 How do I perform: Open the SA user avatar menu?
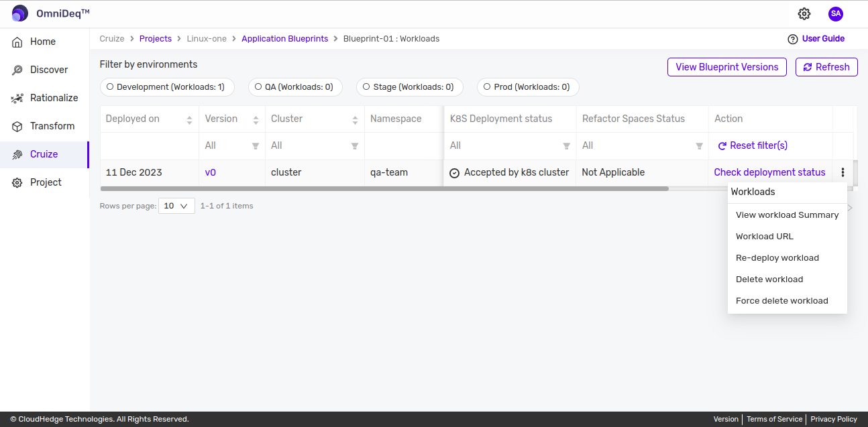[835, 13]
